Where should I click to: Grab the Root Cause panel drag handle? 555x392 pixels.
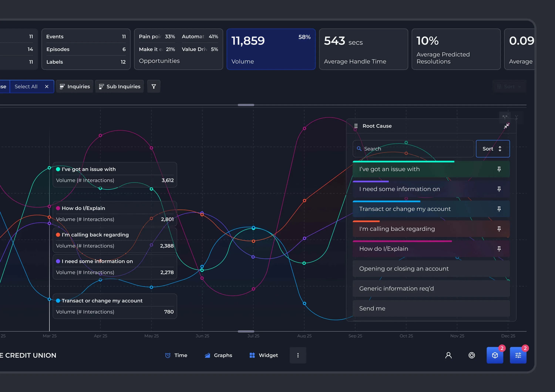[356, 126]
